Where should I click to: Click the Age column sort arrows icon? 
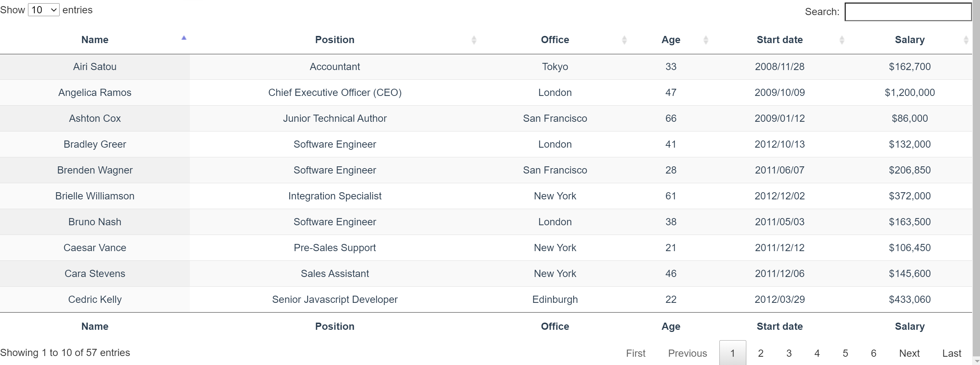[x=706, y=40]
